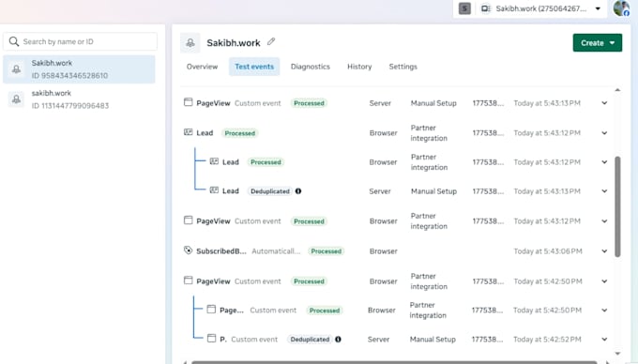Viewport: 638px width, 364px height.
Task: Click the Search by name or ID field
Action: (80, 41)
